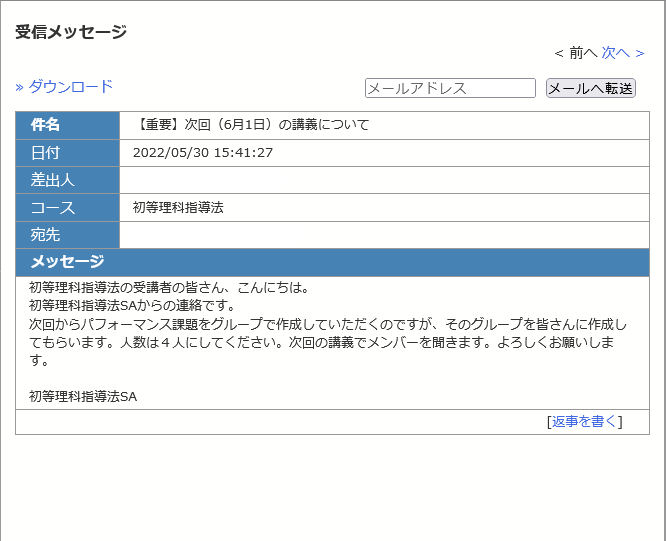Select the 差出人 row header
The height and width of the screenshot is (541, 666).
pyautogui.click(x=67, y=180)
